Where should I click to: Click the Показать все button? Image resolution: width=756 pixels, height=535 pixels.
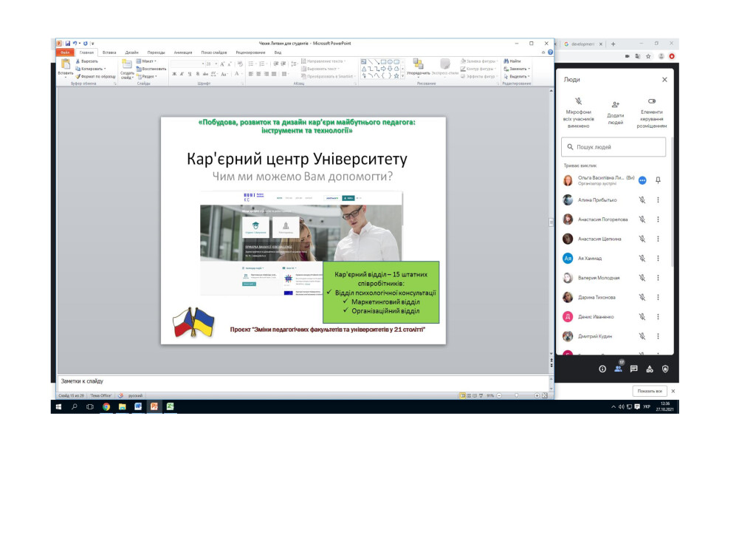pos(650,391)
